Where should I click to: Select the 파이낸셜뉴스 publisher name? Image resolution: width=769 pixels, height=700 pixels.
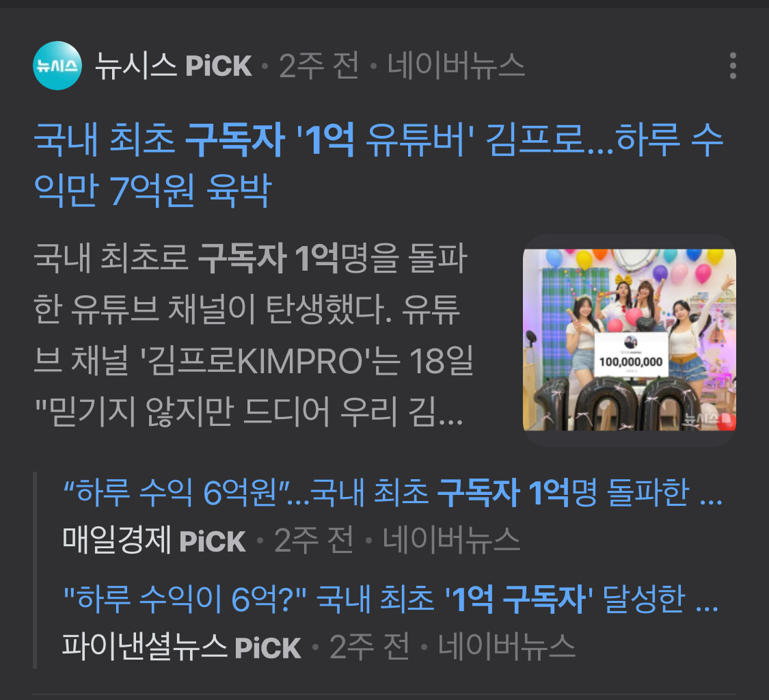point(145,647)
